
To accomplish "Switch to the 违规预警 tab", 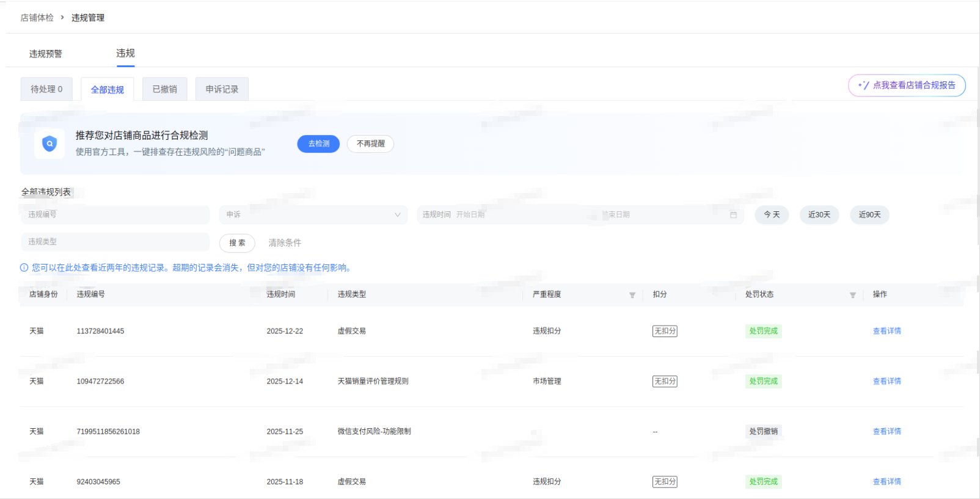I will tap(46, 54).
